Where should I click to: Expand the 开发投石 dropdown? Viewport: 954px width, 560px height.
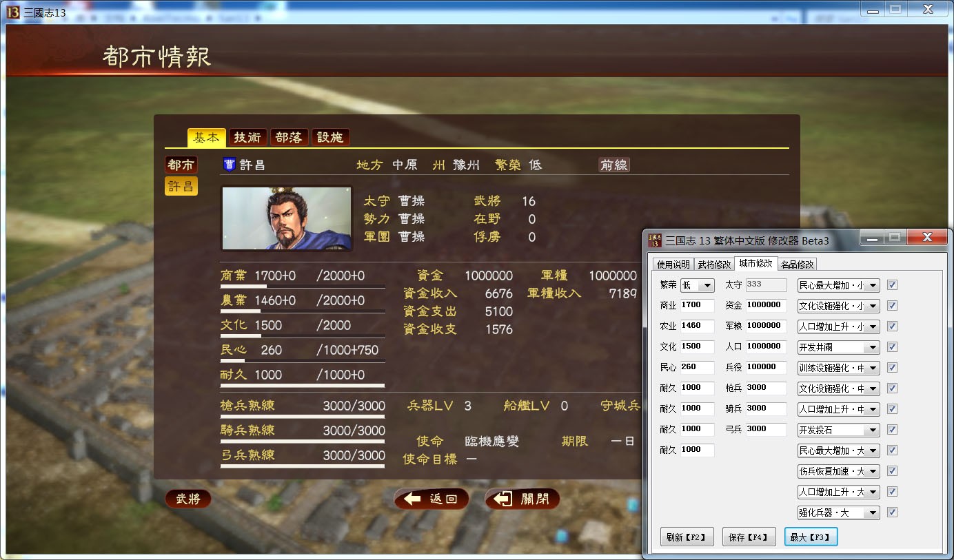click(839, 430)
